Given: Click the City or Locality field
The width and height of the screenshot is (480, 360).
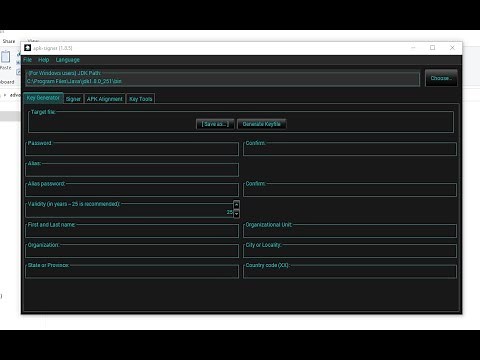Looking at the screenshot, I should tap(350, 252).
